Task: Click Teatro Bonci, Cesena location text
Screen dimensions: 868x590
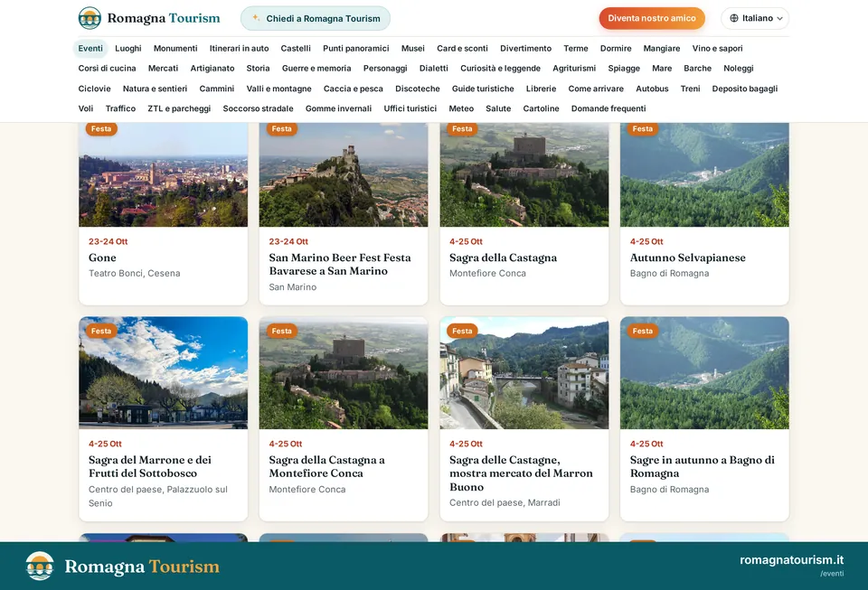Action: 135,273
